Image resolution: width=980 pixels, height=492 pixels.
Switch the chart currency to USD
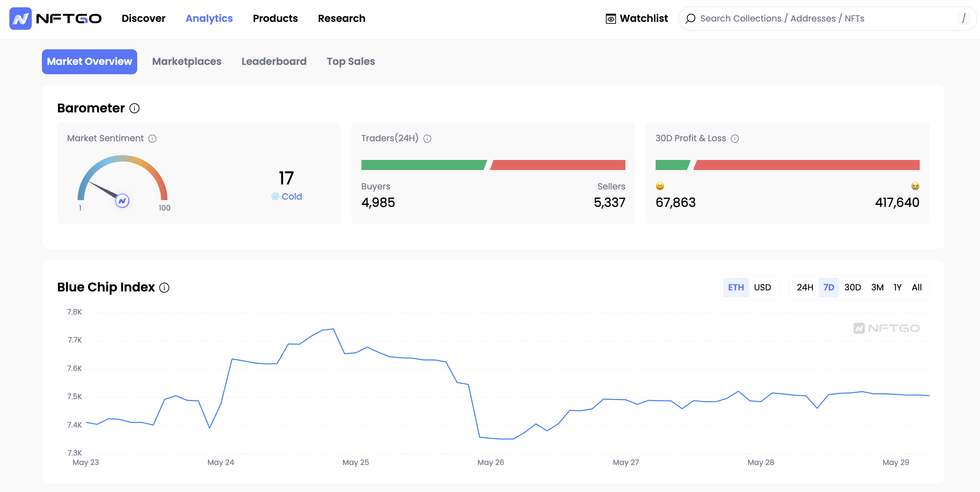[x=762, y=288]
